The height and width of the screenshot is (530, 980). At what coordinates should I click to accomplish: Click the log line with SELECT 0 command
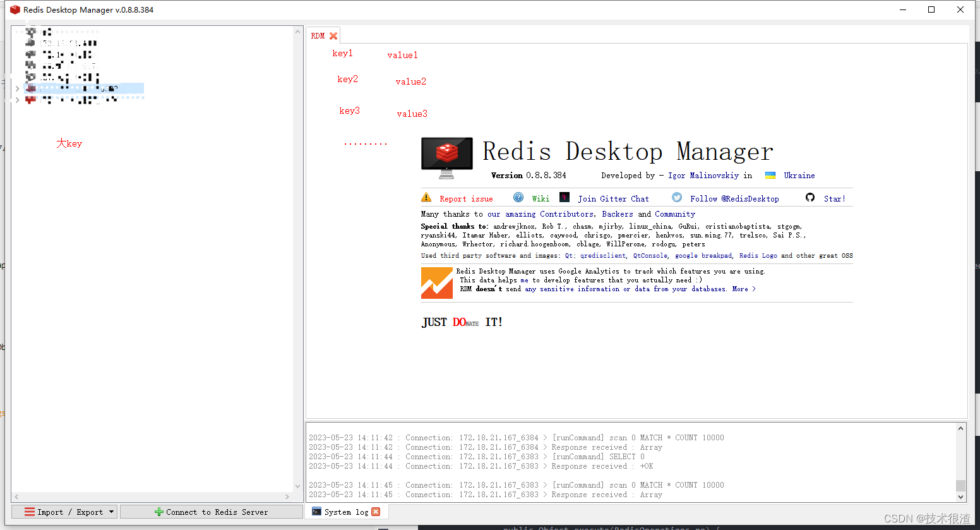tap(477, 457)
